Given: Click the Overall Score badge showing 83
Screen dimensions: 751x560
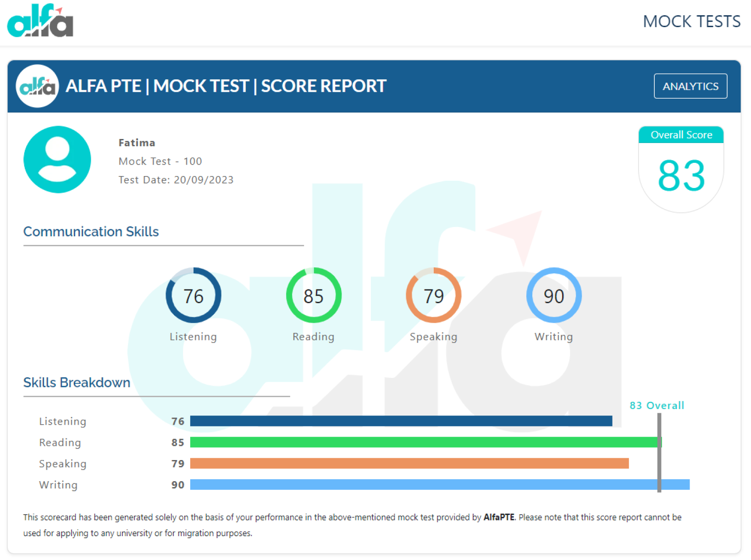Looking at the screenshot, I should coord(681,169).
